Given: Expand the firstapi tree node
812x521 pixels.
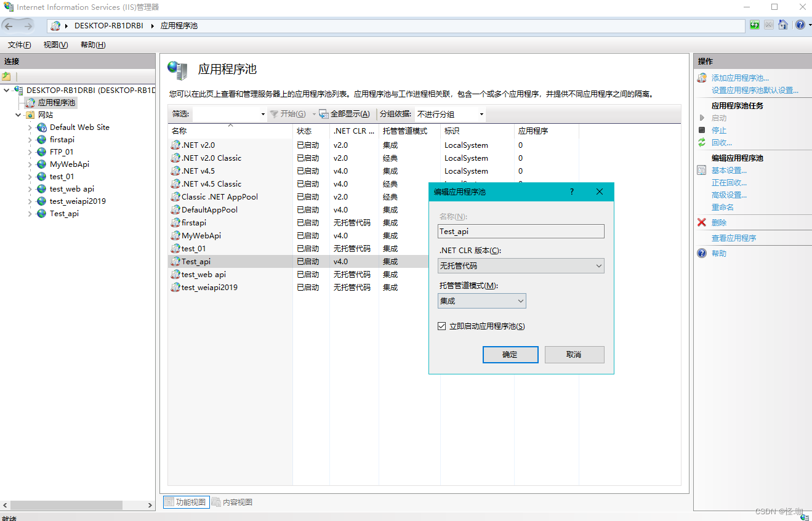Looking at the screenshot, I should (x=30, y=140).
